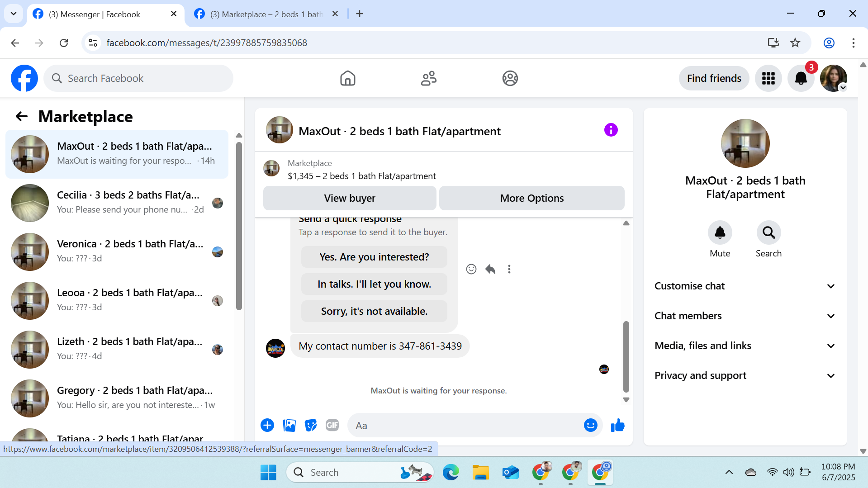868x488 pixels.
Task: Open the Veronica conversation
Action: 117,251
